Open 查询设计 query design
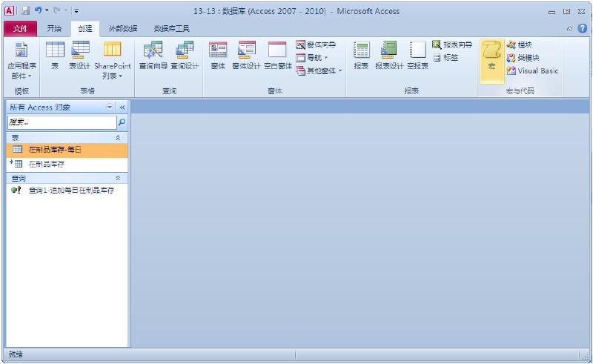This screenshot has width=593, height=364. (185, 56)
